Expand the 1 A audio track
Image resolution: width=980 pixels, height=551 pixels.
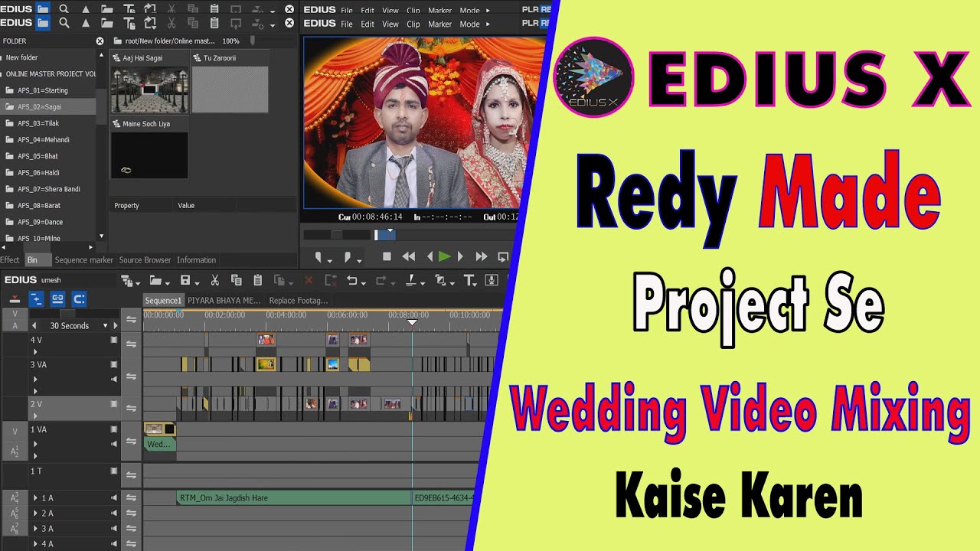pyautogui.click(x=35, y=498)
